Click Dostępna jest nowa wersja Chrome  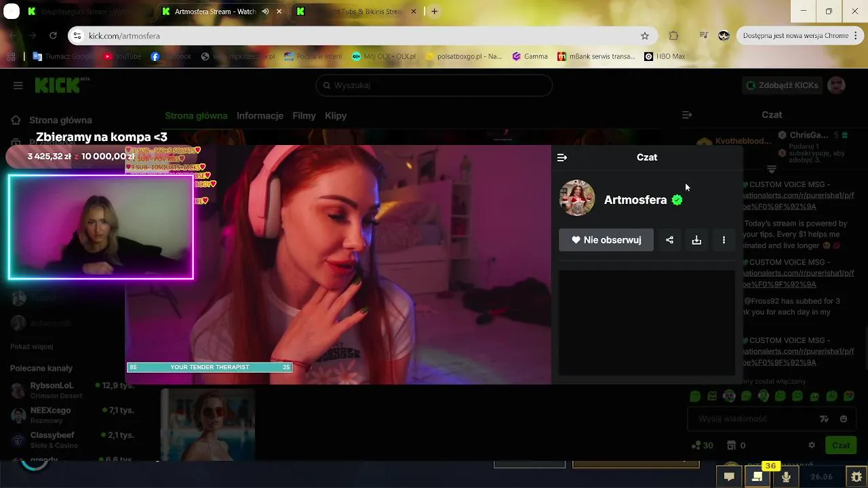click(795, 36)
